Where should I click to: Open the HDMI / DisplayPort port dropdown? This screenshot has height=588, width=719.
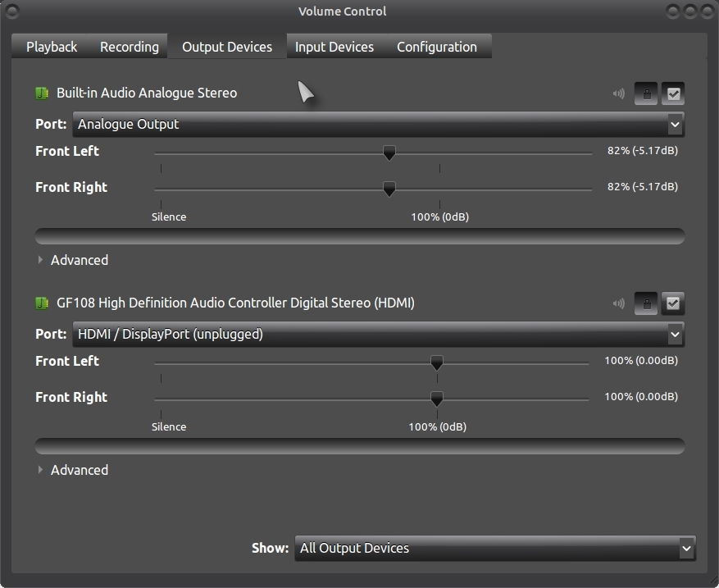pos(378,335)
